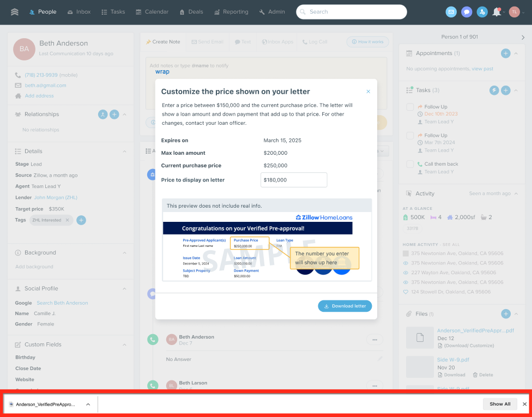Collapse the Details section
The height and width of the screenshot is (417, 532).
coord(124,152)
